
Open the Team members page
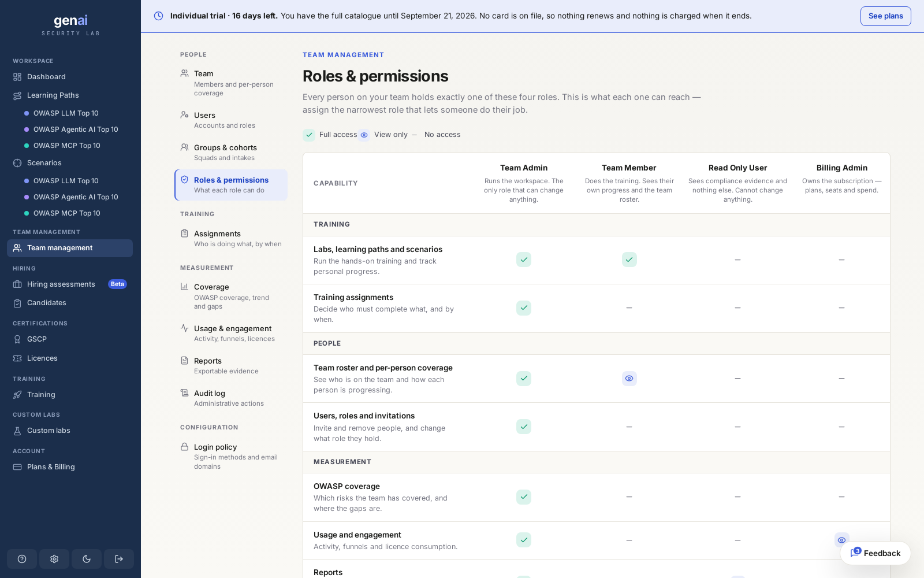(x=231, y=83)
